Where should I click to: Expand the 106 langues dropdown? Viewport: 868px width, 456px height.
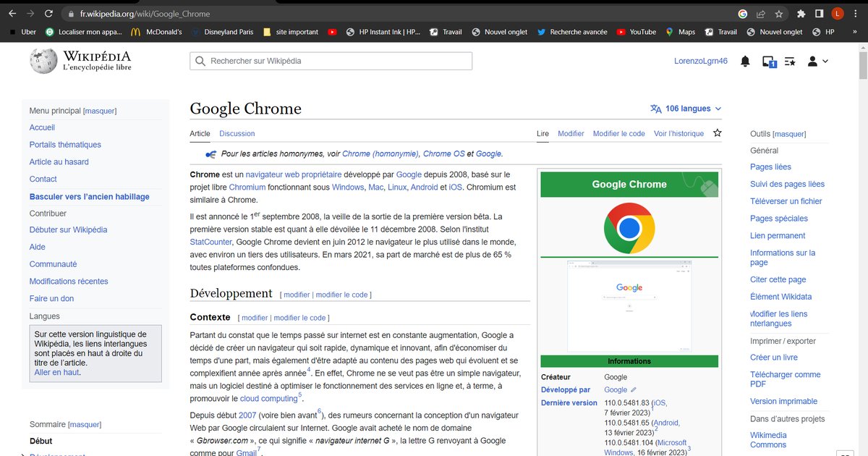pos(686,109)
